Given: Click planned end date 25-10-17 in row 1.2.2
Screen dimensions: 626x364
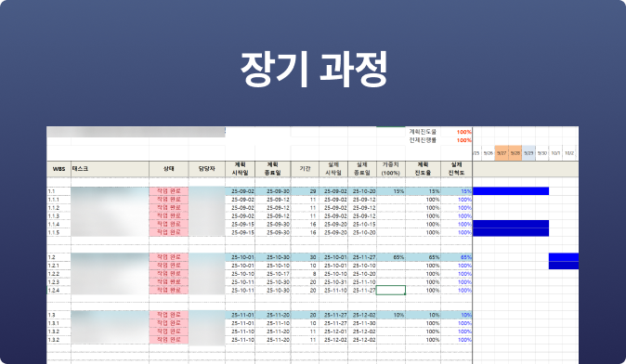Looking at the screenshot, I should click(273, 274).
